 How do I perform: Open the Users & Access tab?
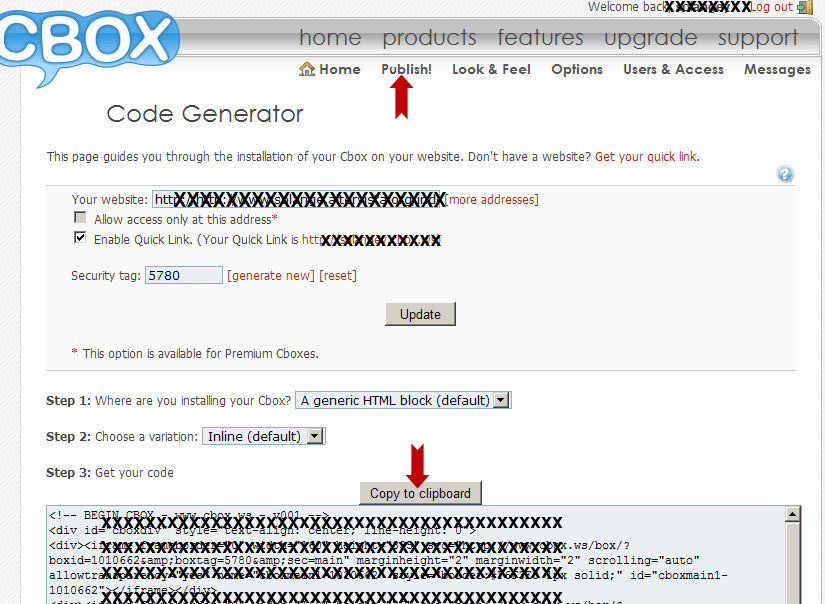673,69
